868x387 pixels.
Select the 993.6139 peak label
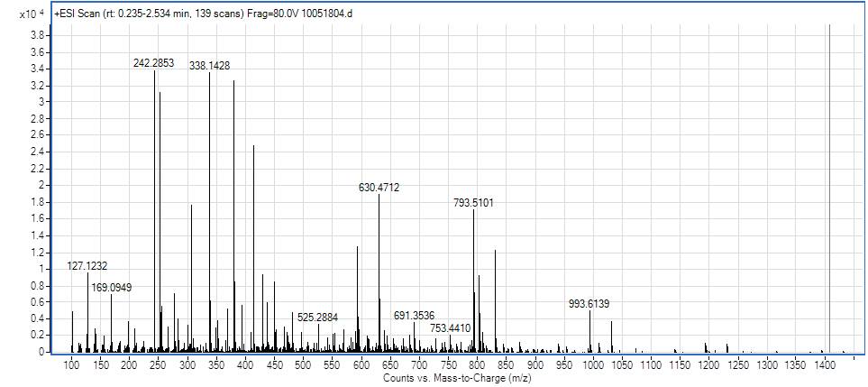pos(589,304)
